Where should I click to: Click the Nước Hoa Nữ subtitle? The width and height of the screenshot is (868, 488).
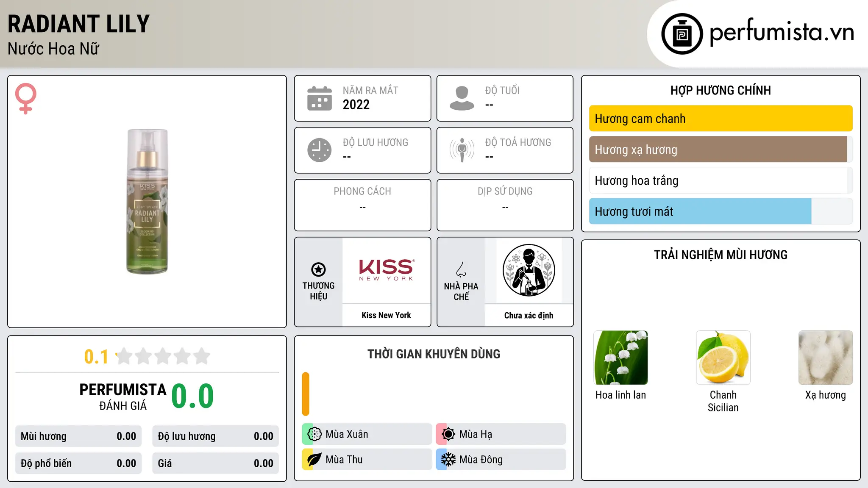[x=53, y=49]
